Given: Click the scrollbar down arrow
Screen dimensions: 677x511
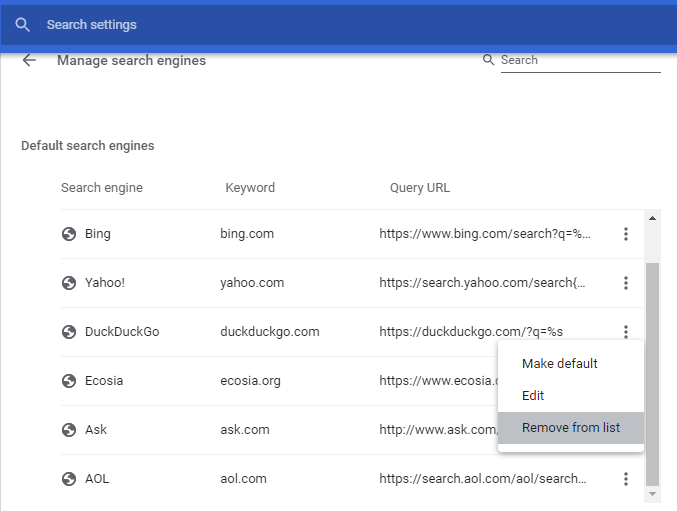Looking at the screenshot, I should pyautogui.click(x=653, y=494).
